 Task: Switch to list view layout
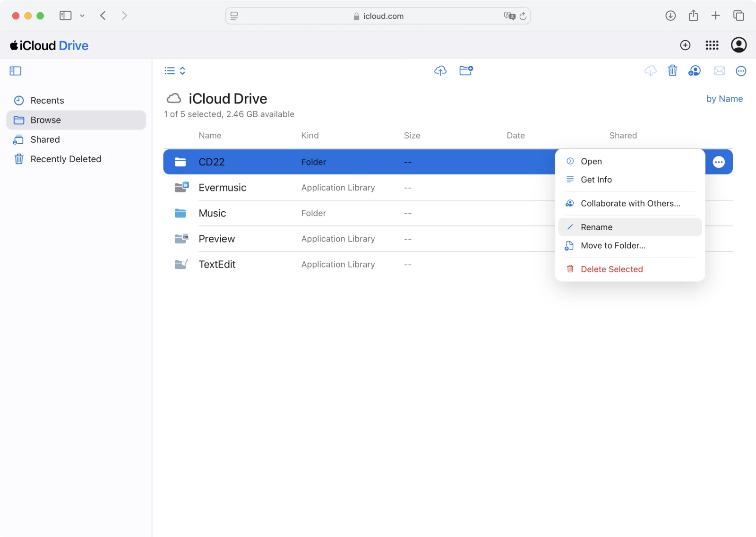[x=169, y=70]
